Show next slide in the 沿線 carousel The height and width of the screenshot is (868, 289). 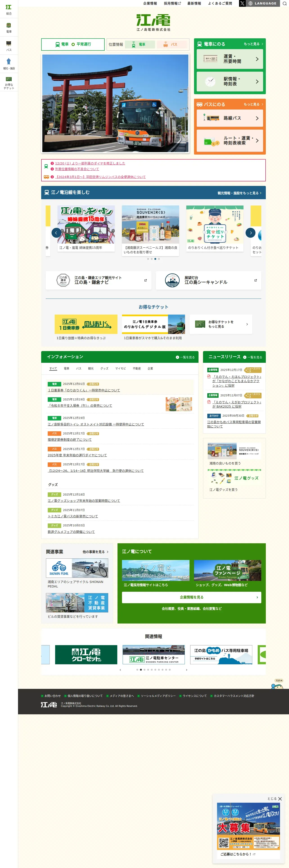[x=250, y=233]
